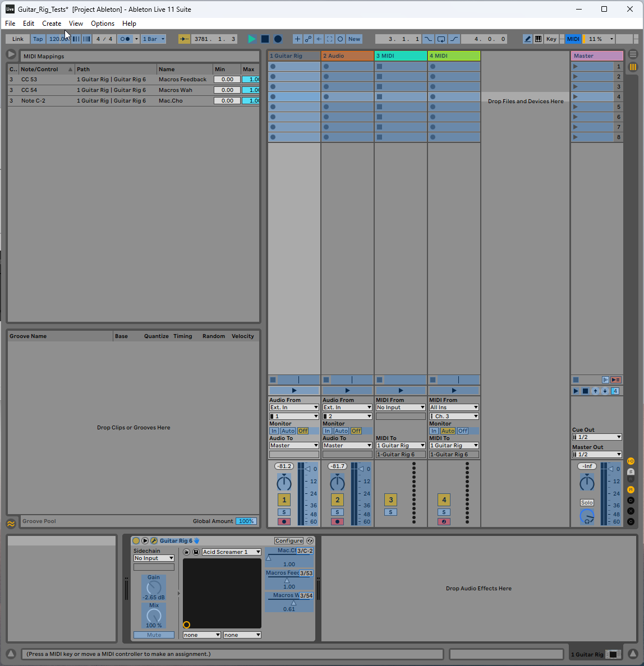Toggle MIDI Map Mode switch

tap(573, 39)
